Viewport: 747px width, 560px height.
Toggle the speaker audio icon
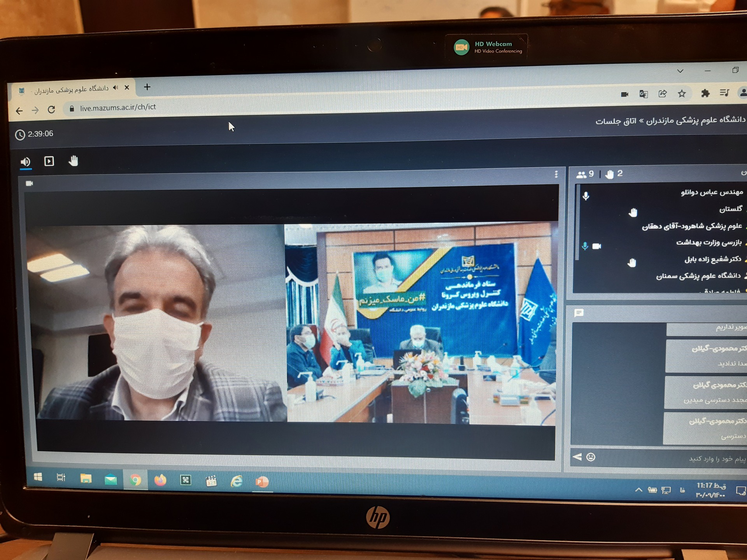tap(26, 161)
